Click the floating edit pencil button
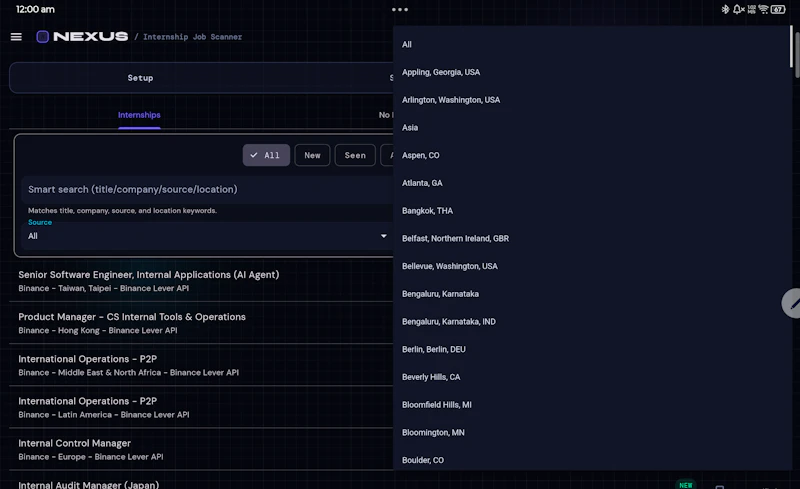 [x=792, y=303]
